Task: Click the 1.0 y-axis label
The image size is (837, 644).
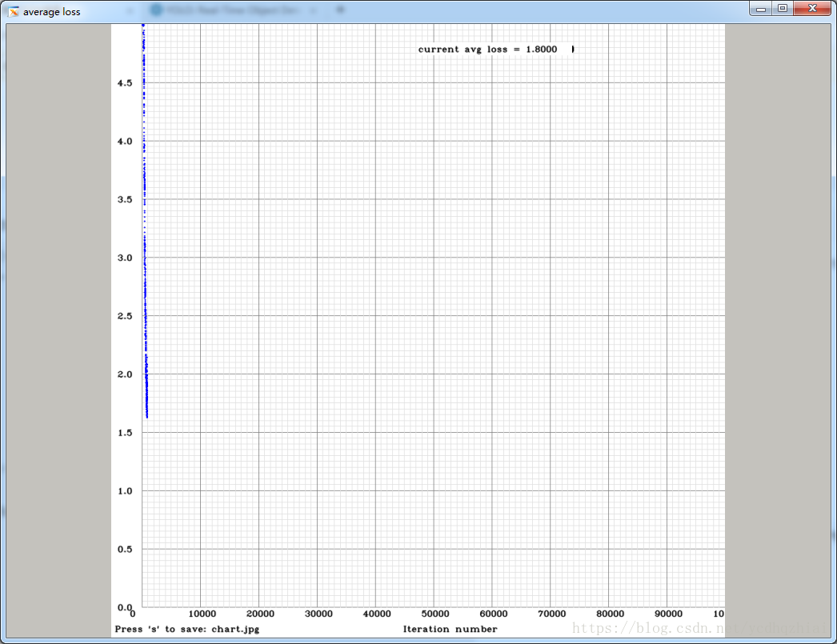Action: point(125,491)
